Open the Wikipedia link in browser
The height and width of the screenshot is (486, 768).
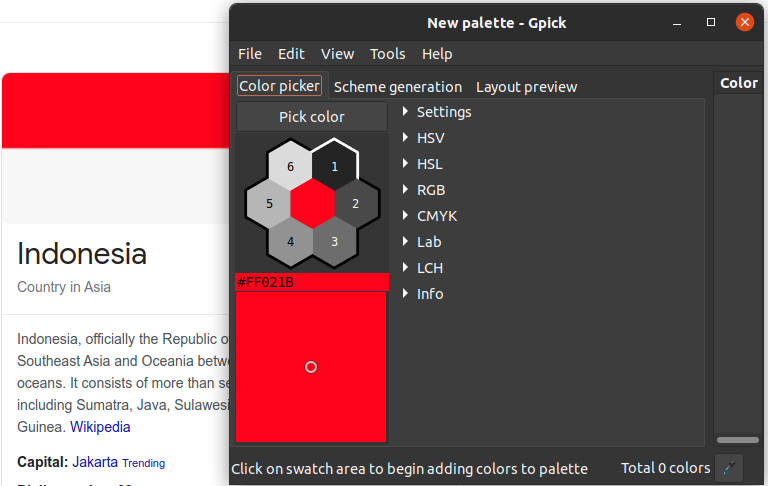click(x=100, y=427)
